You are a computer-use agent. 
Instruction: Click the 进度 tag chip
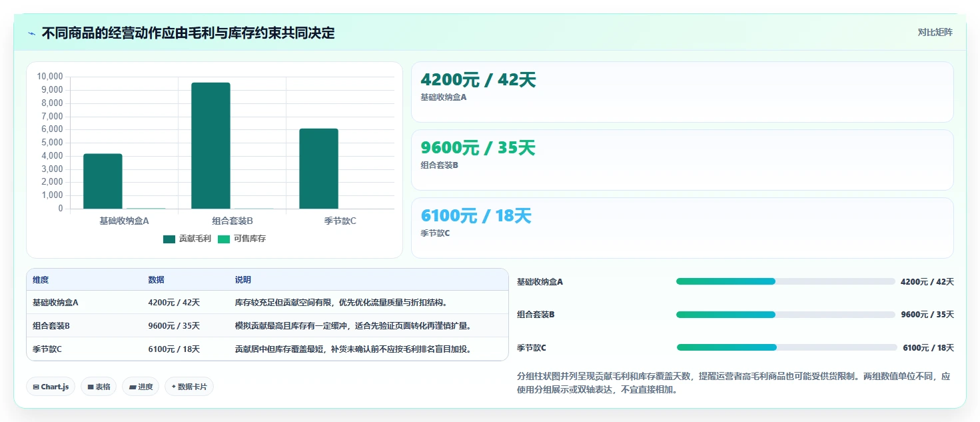pyautogui.click(x=141, y=387)
